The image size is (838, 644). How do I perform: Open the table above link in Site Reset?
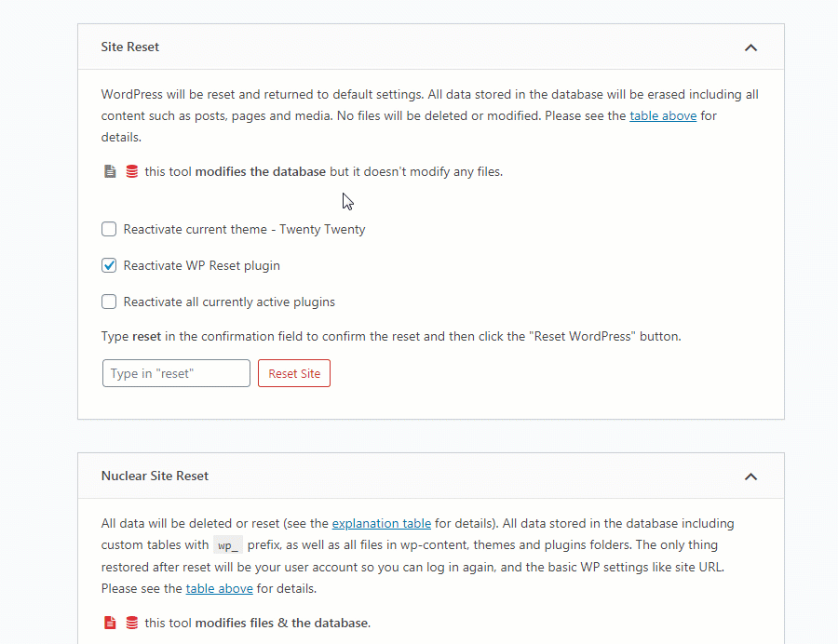point(663,116)
